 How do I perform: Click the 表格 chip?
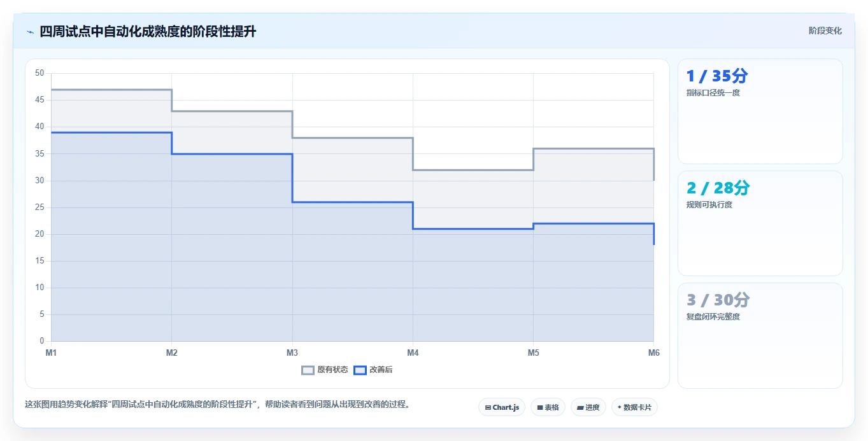[x=548, y=407]
